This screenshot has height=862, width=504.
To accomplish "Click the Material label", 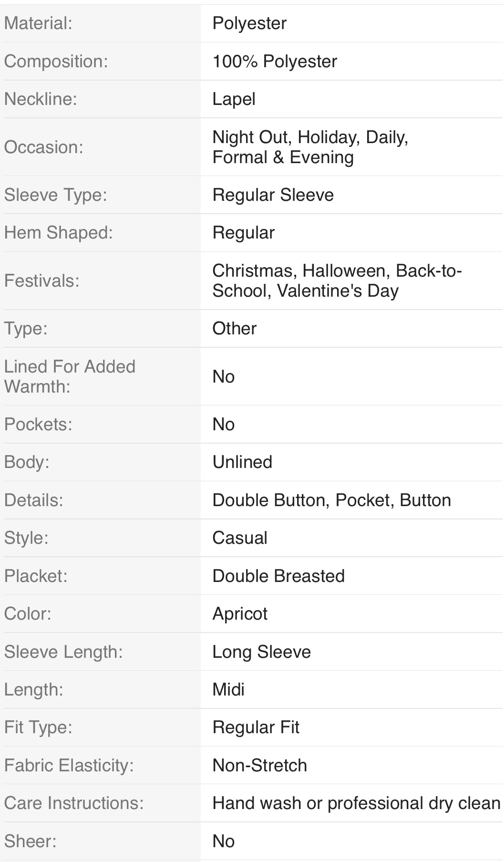I will click(x=38, y=23).
